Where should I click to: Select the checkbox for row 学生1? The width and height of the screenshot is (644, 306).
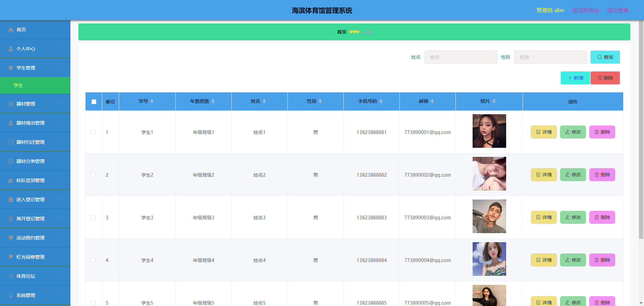(93, 133)
